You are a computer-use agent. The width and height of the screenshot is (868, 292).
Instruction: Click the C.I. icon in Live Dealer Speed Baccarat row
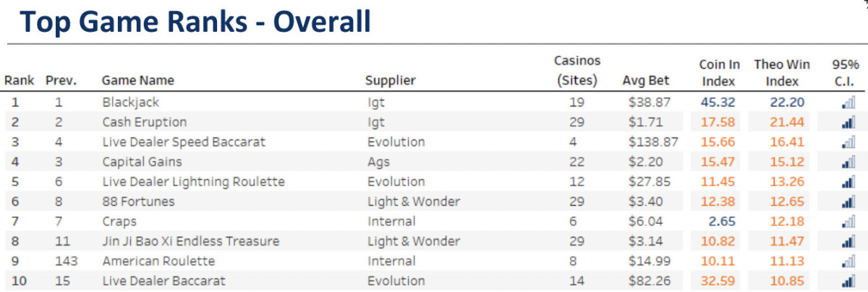click(x=848, y=142)
